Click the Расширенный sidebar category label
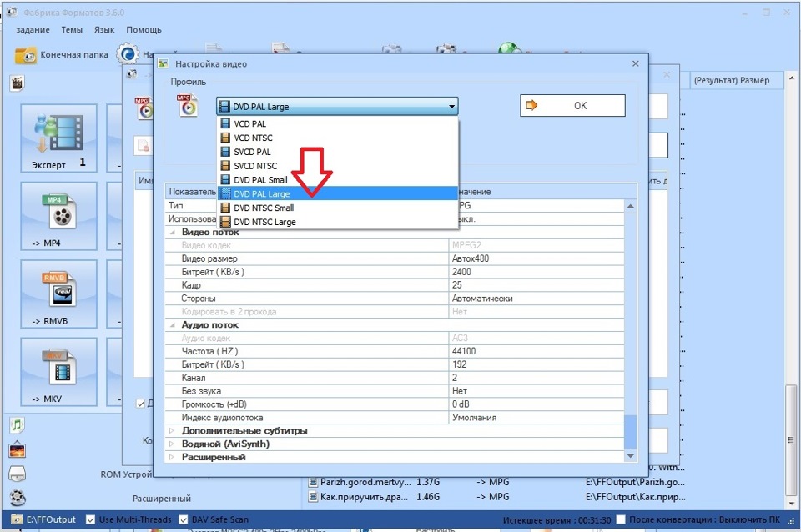801x532 pixels. tap(161, 499)
